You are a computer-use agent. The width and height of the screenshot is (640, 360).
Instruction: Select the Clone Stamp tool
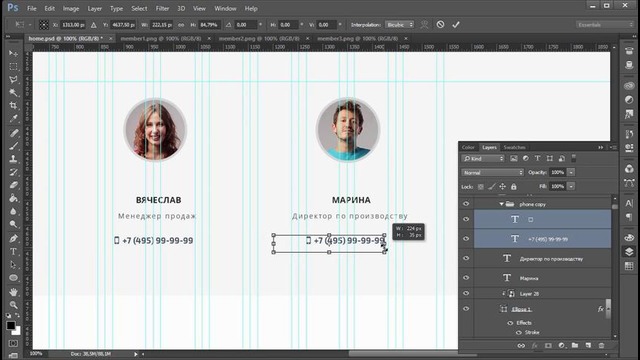point(13,159)
